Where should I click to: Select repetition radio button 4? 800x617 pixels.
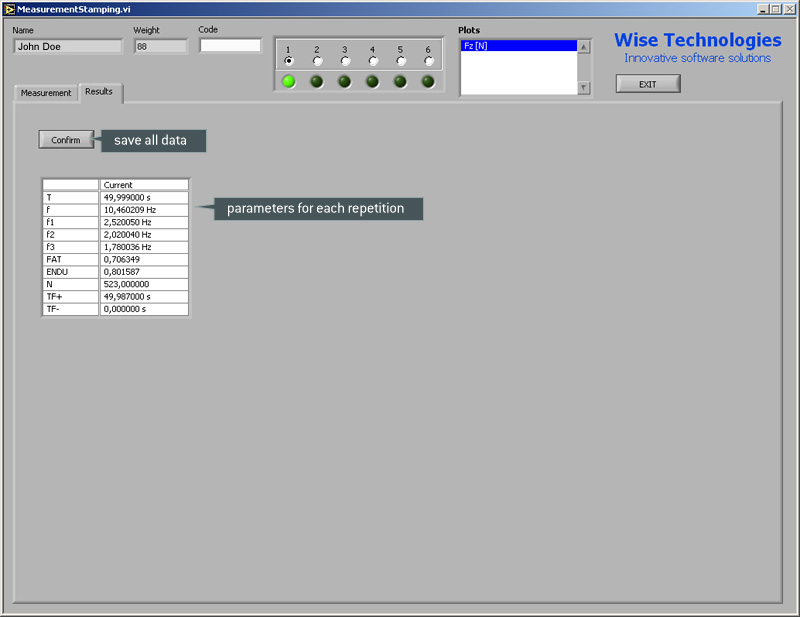pos(372,61)
